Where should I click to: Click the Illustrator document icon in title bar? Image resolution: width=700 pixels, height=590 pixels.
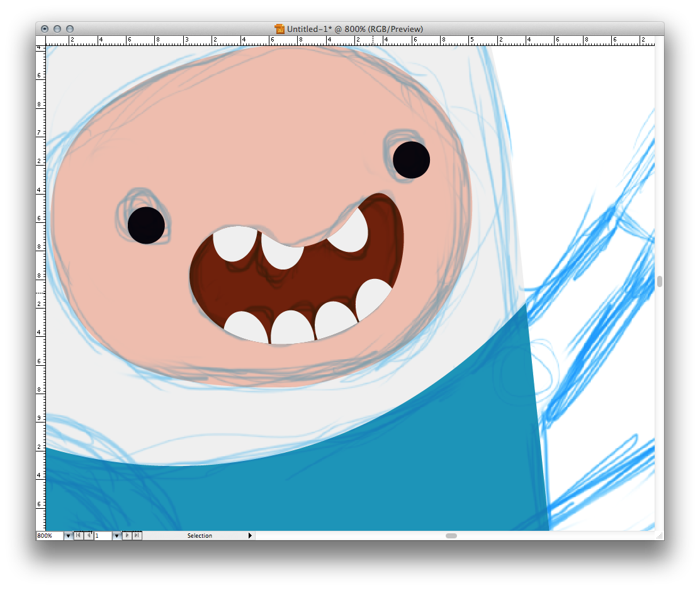coord(279,29)
